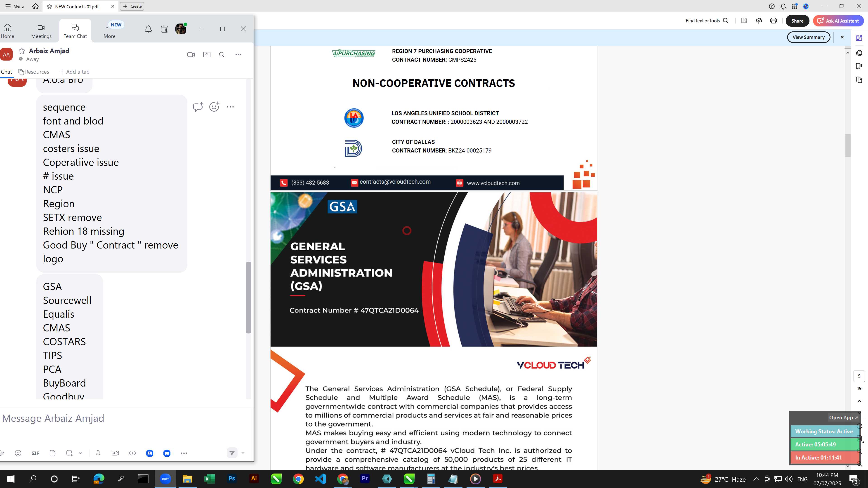Open the More tab in Zoom

pyautogui.click(x=109, y=31)
